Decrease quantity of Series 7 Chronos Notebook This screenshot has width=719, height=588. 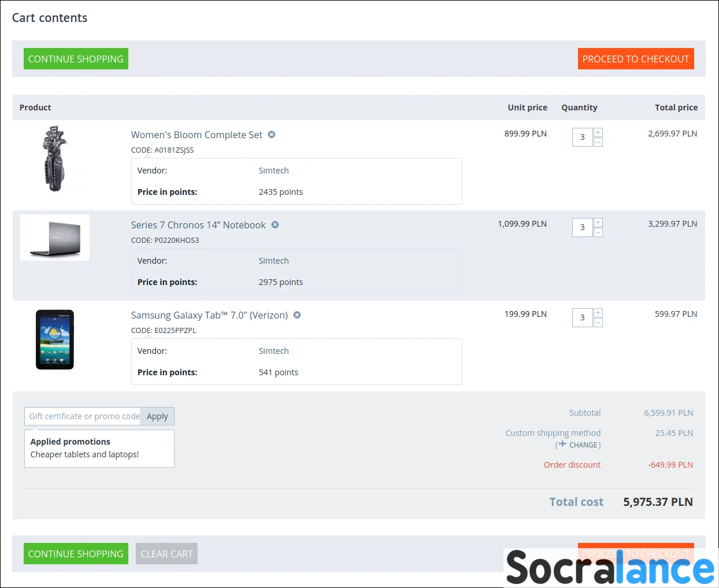(598, 232)
